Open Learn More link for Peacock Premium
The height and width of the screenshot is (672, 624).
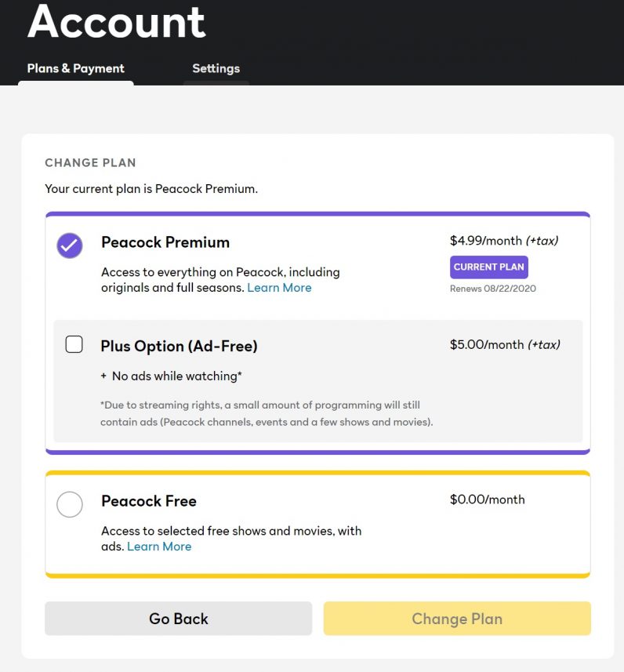click(279, 288)
